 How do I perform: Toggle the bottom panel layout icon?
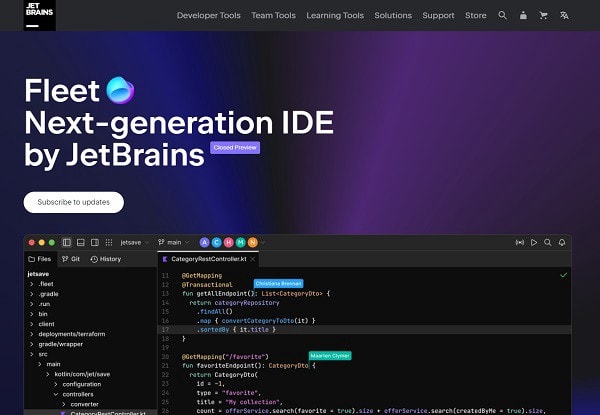click(81, 242)
